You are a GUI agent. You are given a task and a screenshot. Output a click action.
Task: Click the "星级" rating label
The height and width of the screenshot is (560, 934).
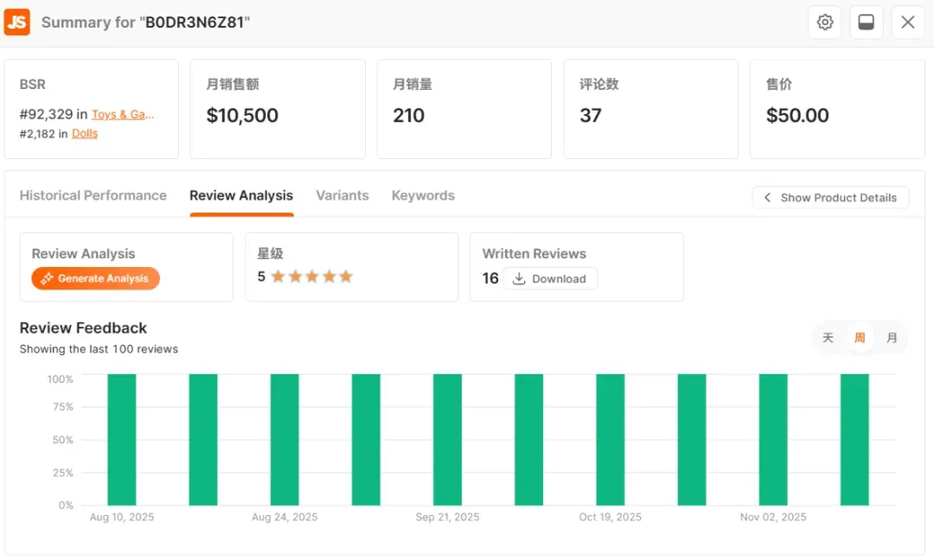pyautogui.click(x=270, y=253)
